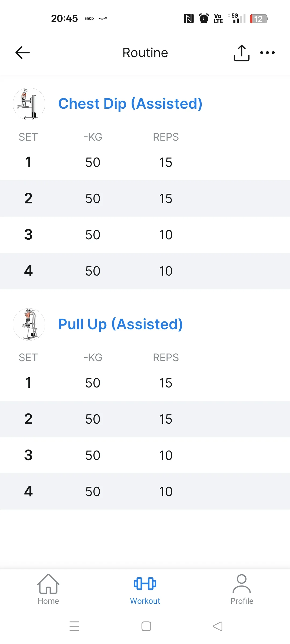The image size is (290, 644).
Task: Tap the share routine icon
Action: (x=241, y=53)
